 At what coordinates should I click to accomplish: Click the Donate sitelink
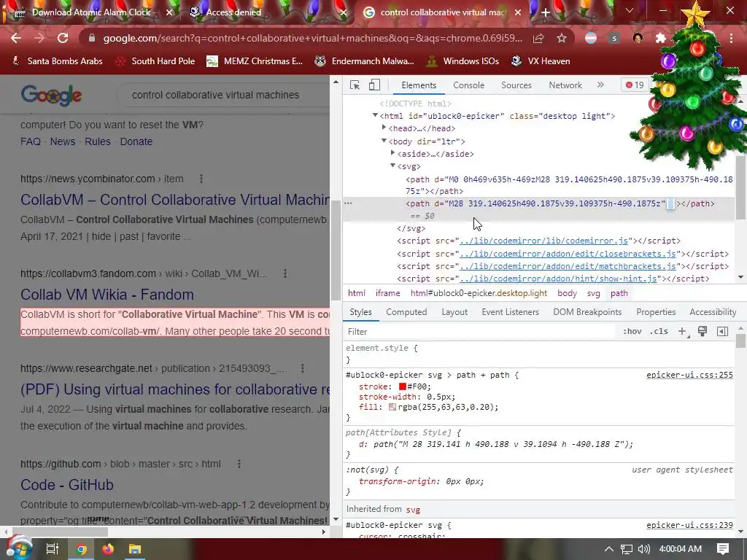tap(136, 141)
